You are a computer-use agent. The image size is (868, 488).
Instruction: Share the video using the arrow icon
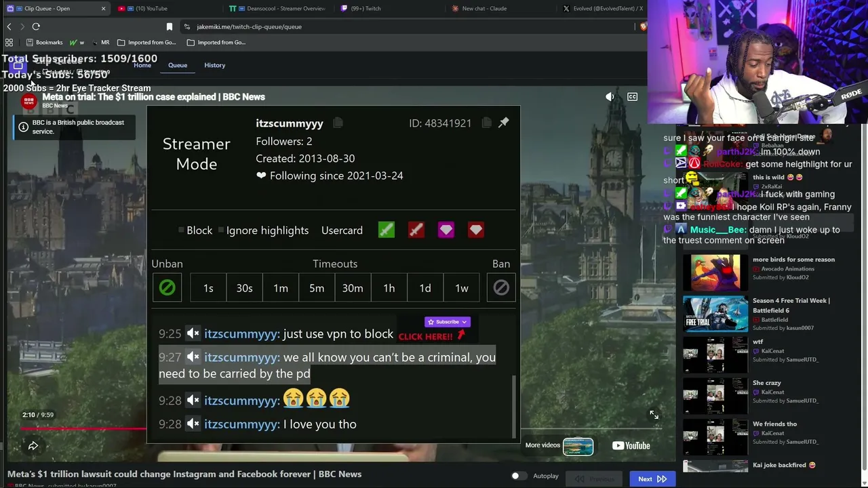pyautogui.click(x=33, y=445)
